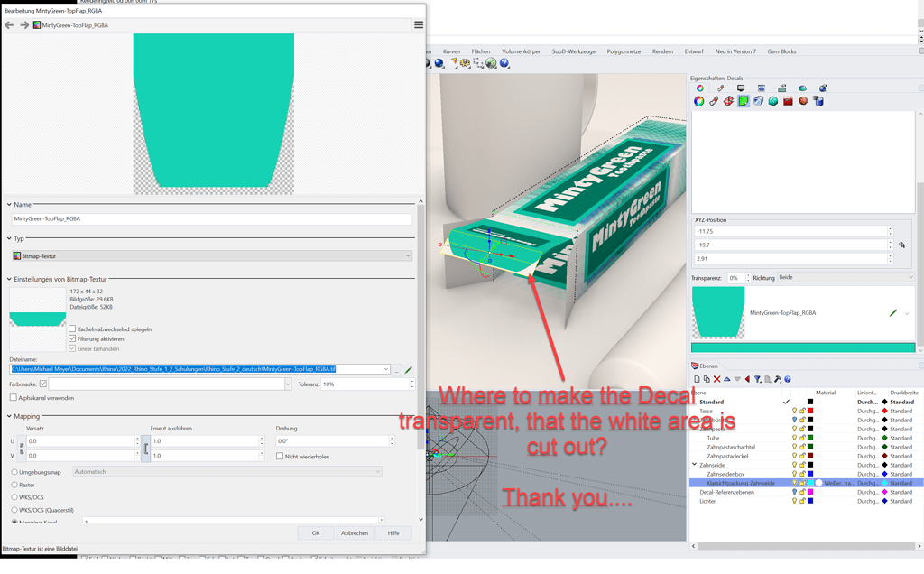Click the cyan color swatch of Klarsichtpackung Zahnseide
Screen dimensions: 924x574
[x=809, y=484]
